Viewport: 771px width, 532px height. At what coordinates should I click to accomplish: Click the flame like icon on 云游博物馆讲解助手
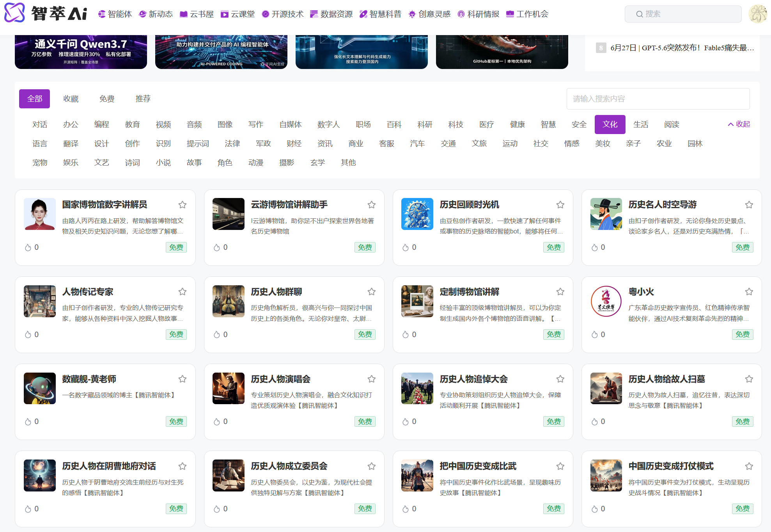pyautogui.click(x=217, y=247)
